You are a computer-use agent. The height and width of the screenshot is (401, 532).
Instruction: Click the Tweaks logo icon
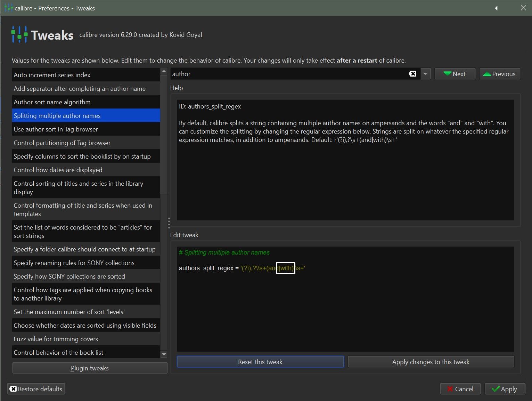click(x=19, y=35)
